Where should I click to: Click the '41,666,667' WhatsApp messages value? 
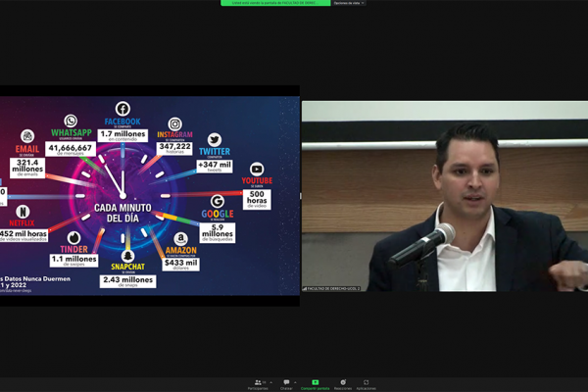[71, 149]
